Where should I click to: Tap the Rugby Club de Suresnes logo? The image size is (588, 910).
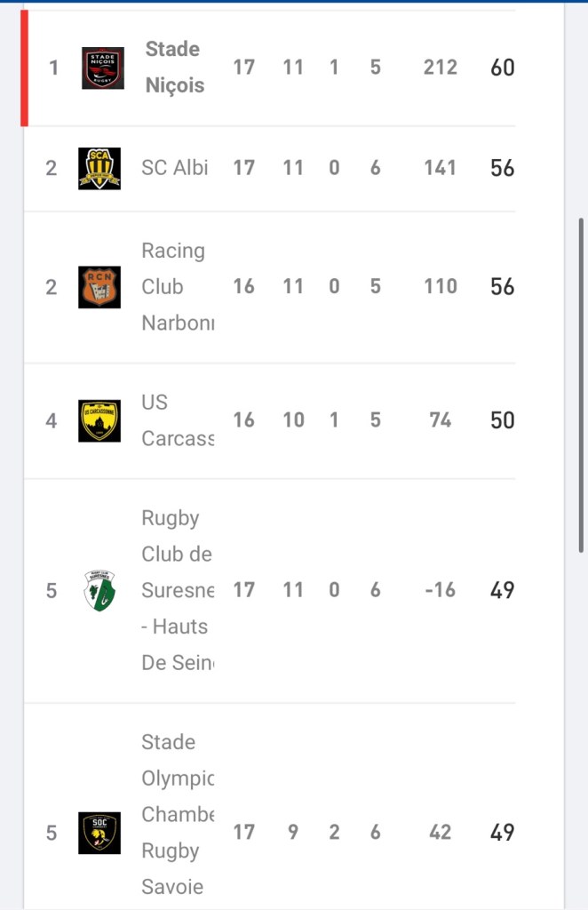coord(99,590)
